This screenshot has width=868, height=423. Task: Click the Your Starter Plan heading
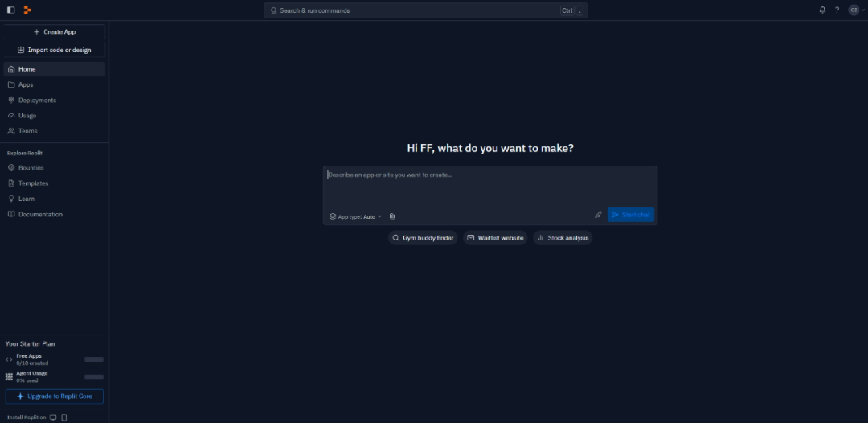(31, 344)
